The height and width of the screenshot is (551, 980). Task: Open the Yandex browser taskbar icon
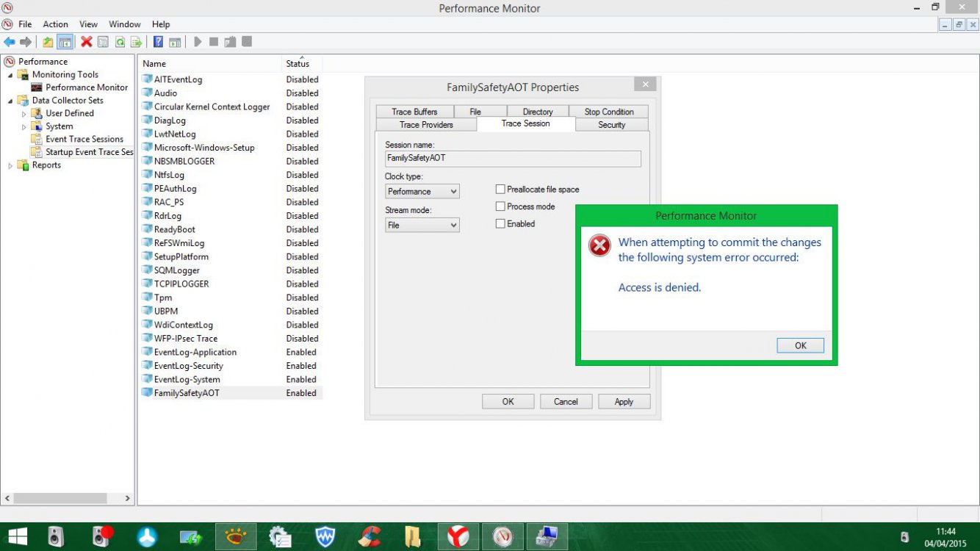[459, 537]
